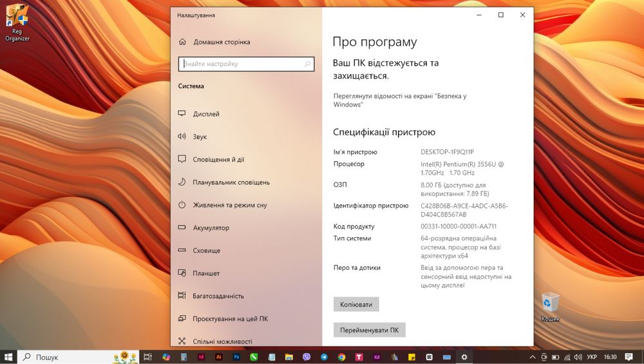Open the Notepad taskbar icon
The height and width of the screenshot is (364, 644).
tap(272, 357)
